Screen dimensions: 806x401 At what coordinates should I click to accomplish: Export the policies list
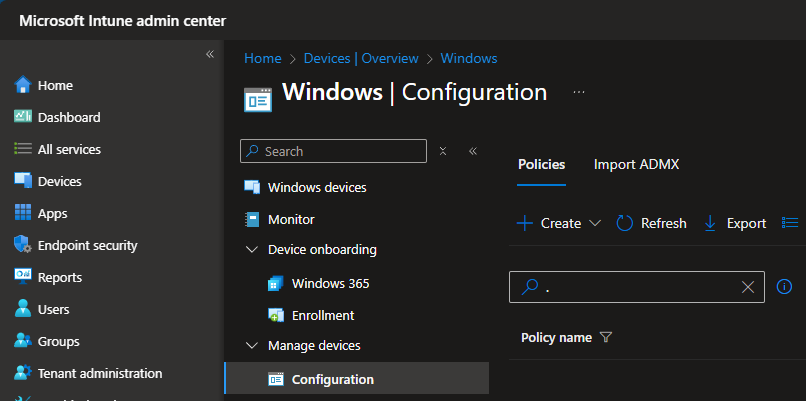(x=735, y=223)
